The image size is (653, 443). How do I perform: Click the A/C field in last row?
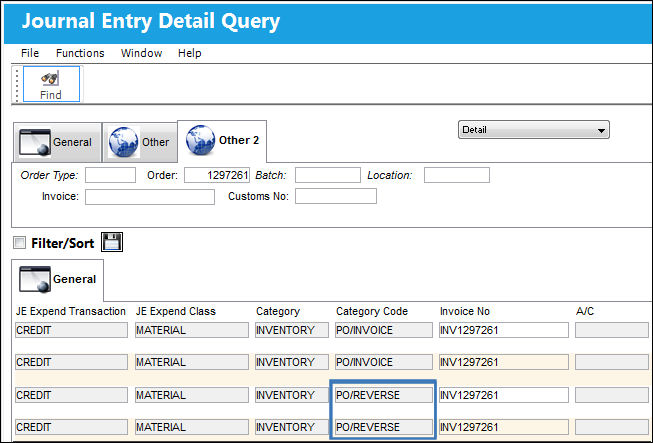[x=612, y=427]
